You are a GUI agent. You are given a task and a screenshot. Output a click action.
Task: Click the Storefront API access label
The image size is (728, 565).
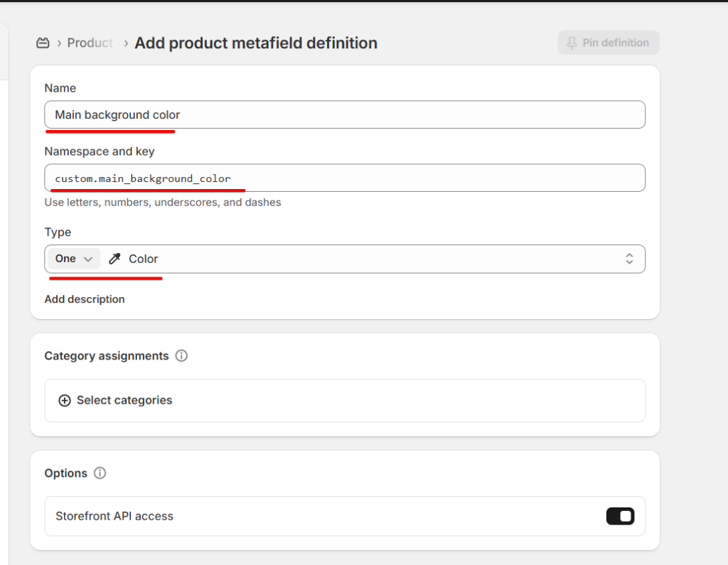pos(114,516)
